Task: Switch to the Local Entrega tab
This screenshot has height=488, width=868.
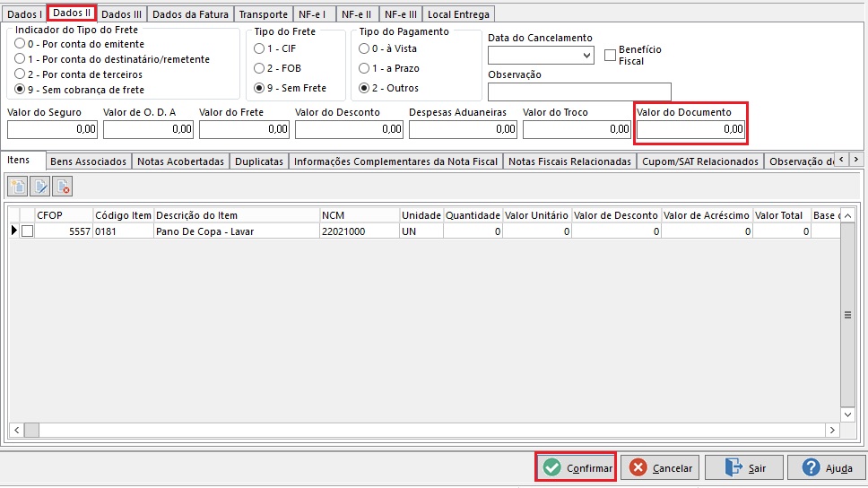Action: tap(458, 13)
